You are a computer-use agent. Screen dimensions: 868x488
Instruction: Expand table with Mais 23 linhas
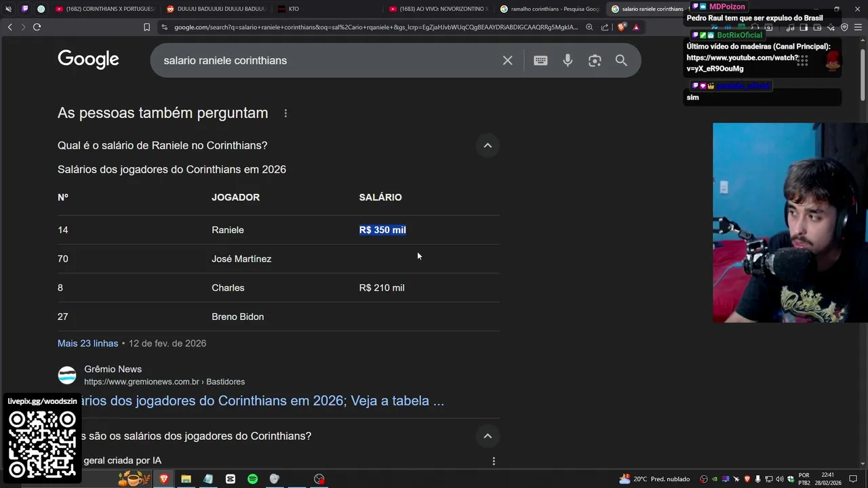point(87,343)
